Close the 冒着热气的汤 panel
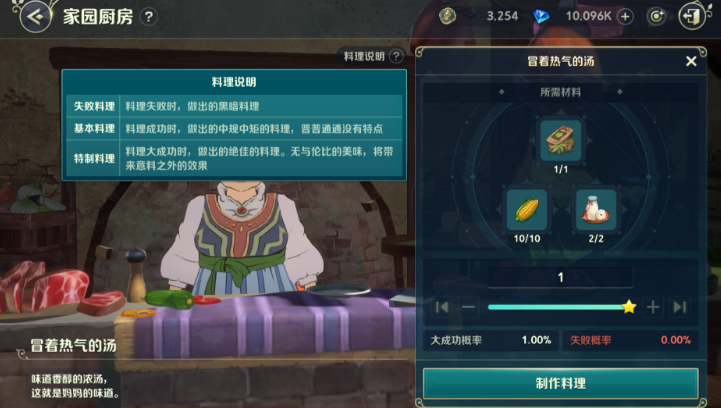The width and height of the screenshot is (721, 408). (x=691, y=61)
